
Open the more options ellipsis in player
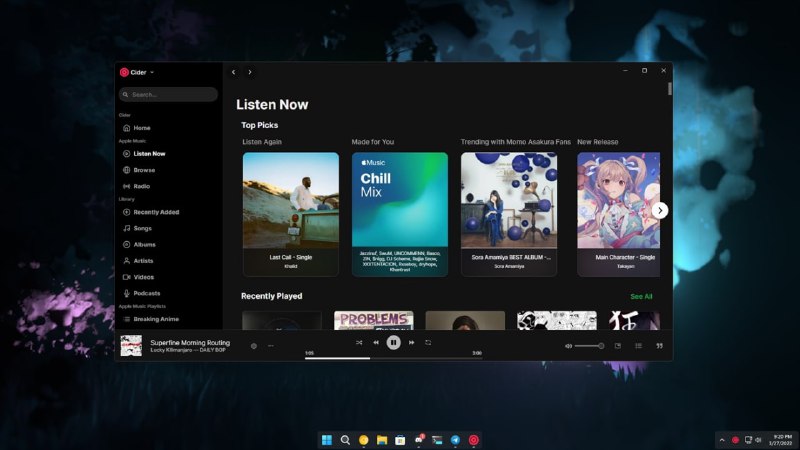coord(271,346)
